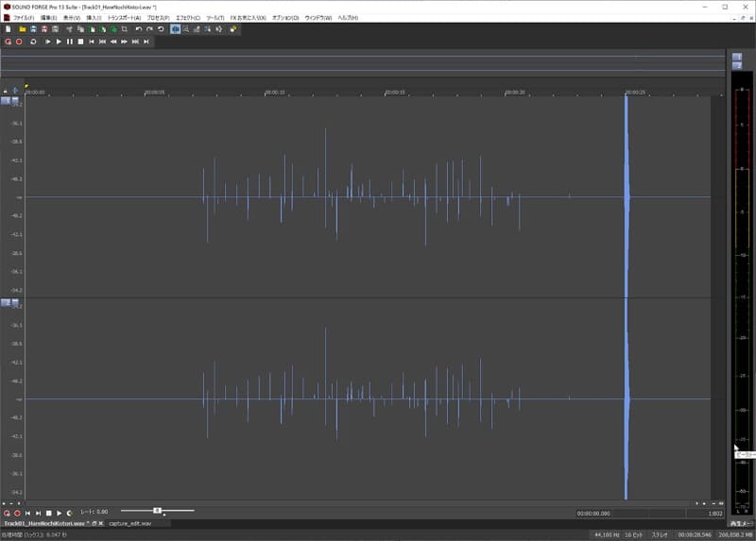Open the FXお気に入り menu

click(x=248, y=18)
